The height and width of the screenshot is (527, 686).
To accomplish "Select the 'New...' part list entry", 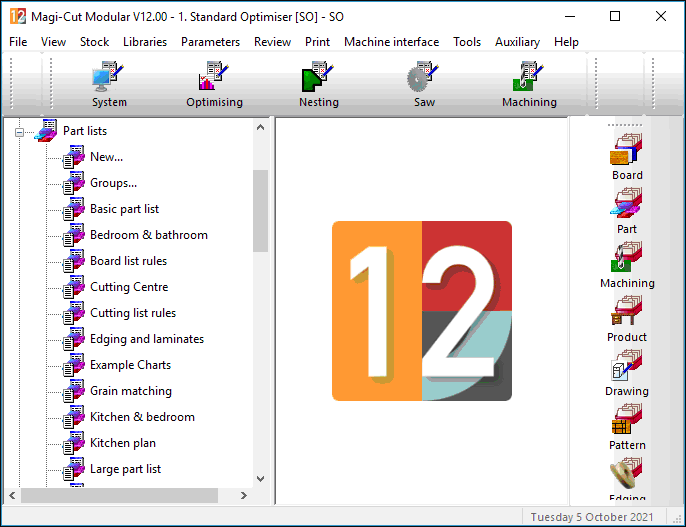I will click(106, 157).
